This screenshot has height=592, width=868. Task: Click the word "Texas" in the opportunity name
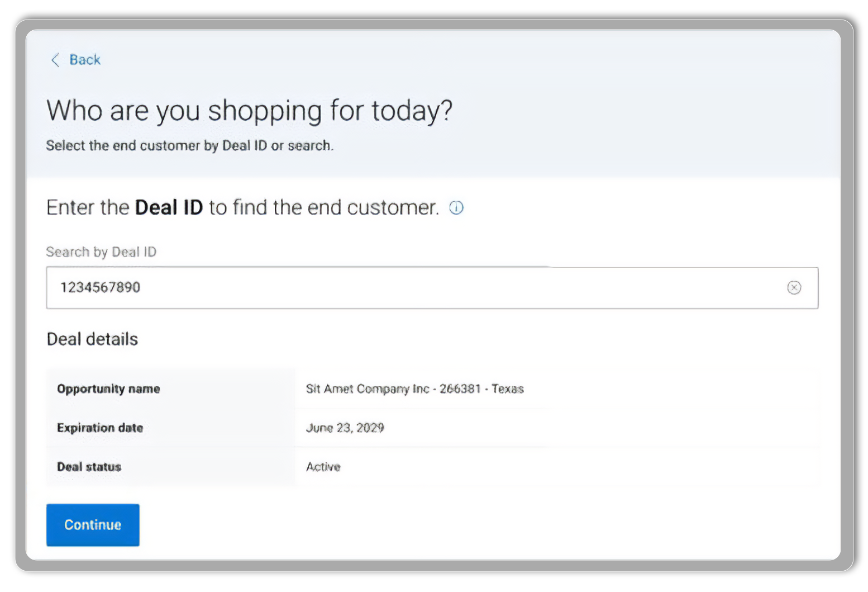[507, 389]
